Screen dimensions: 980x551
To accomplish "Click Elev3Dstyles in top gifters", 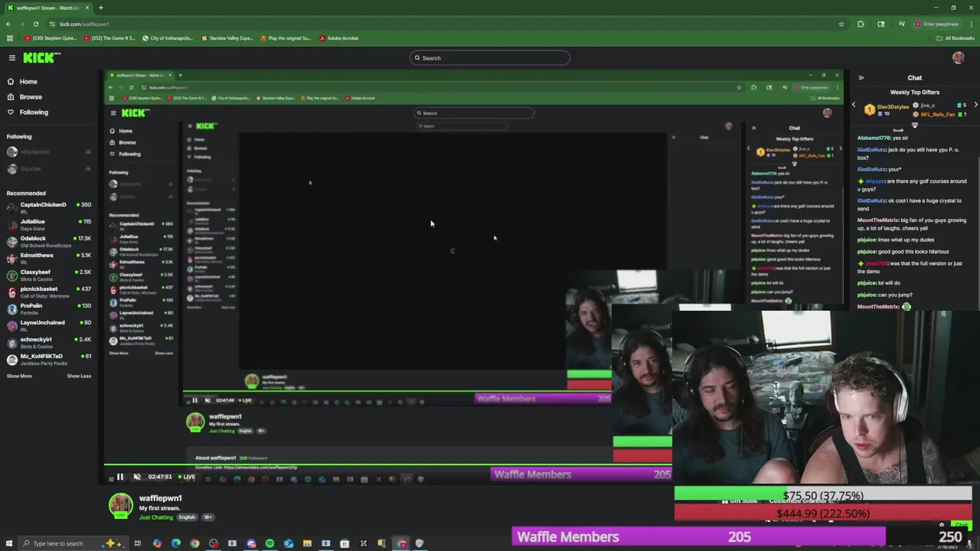I will pyautogui.click(x=892, y=107).
